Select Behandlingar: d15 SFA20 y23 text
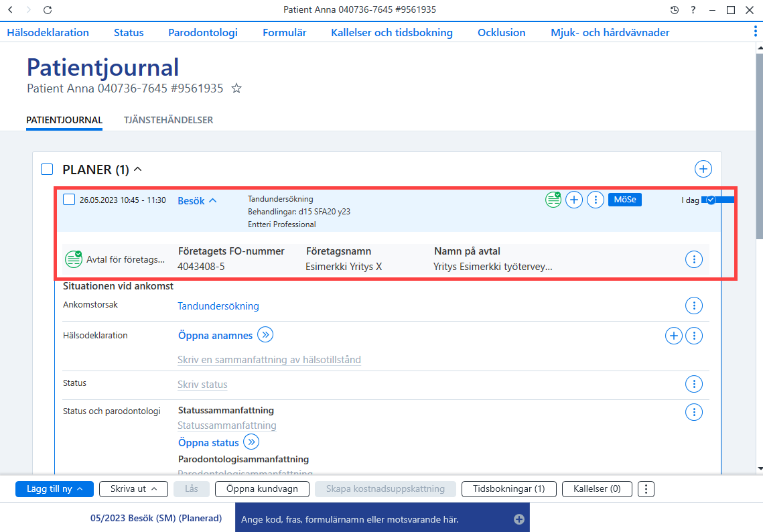The width and height of the screenshot is (763, 532). click(x=299, y=211)
